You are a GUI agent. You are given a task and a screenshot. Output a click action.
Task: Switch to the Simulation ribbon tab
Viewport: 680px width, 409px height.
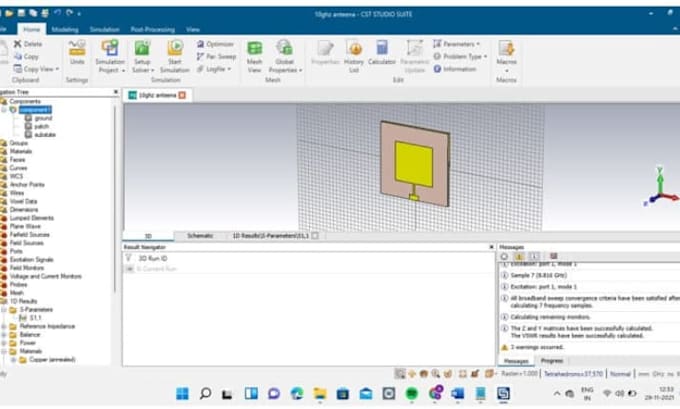[x=105, y=29]
